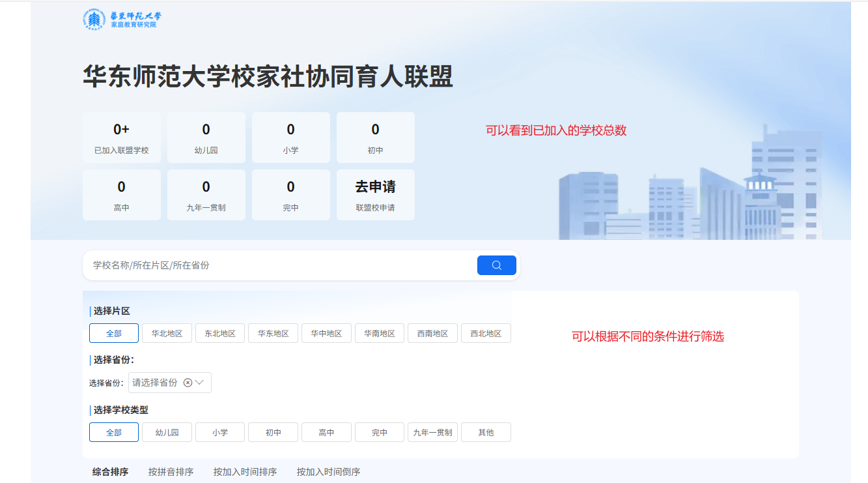Select 华北地区 region filter
Viewport: 868px width, 483px height.
point(167,333)
